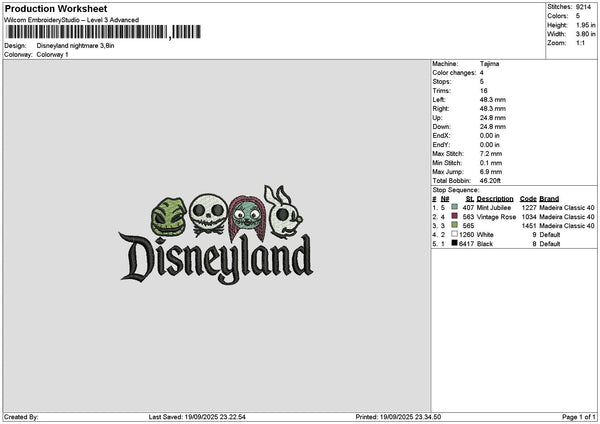
Task: Click the Disneyland embroidered lettering
Action: click(x=216, y=258)
